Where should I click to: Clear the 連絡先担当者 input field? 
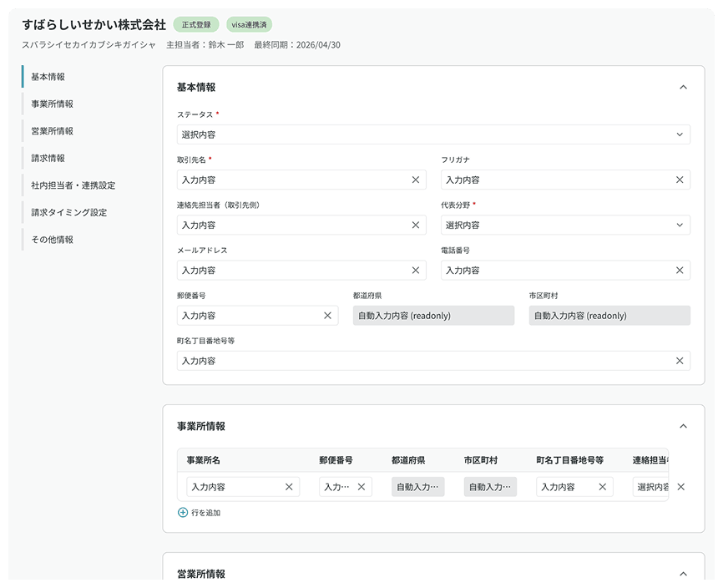pos(416,225)
